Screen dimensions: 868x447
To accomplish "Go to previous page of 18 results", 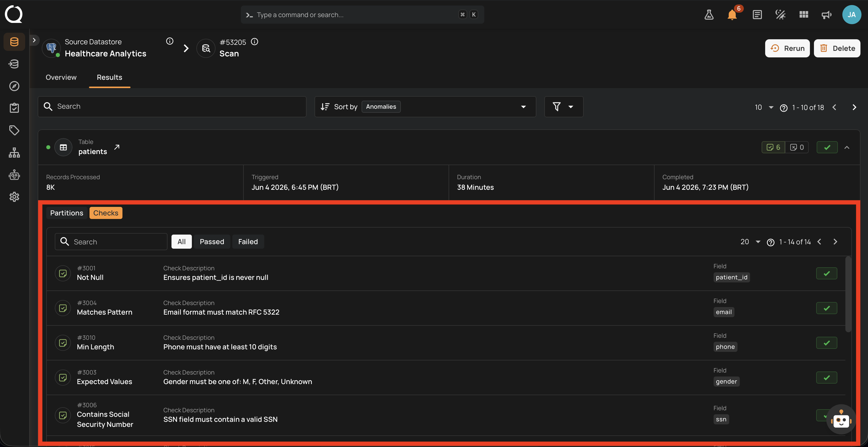I will pos(834,107).
